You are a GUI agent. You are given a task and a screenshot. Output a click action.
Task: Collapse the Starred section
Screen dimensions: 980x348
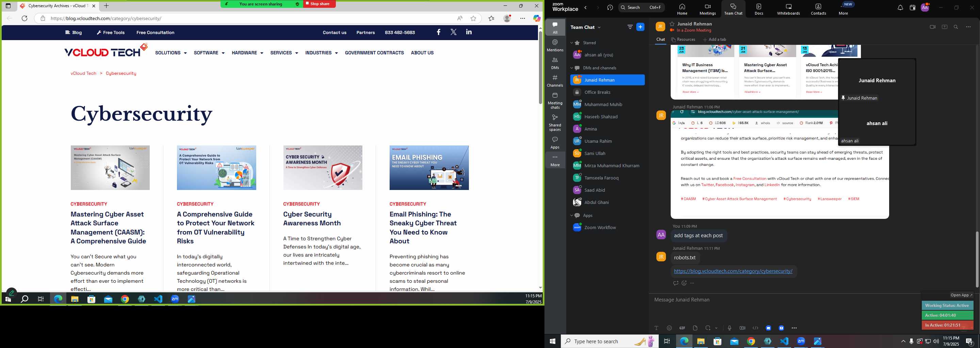tap(571, 43)
